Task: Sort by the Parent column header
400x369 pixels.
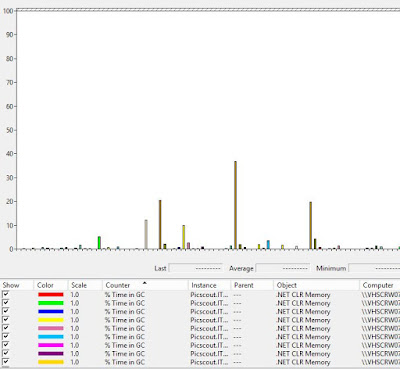Action: click(252, 285)
